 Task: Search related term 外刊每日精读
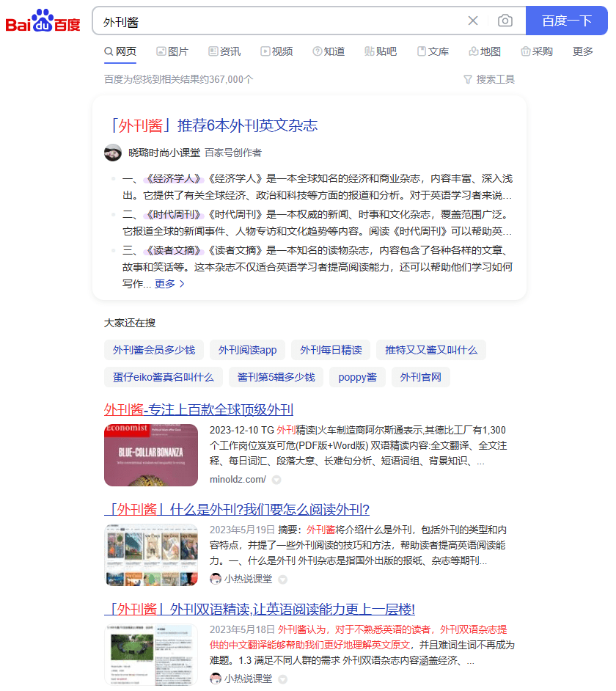(x=331, y=351)
